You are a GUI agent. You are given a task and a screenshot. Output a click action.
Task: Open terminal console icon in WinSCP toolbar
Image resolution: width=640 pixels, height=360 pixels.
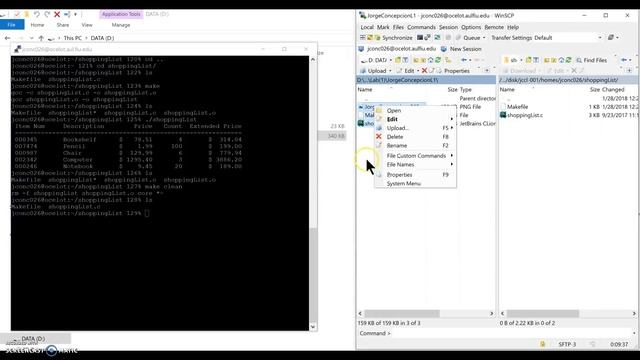420,38
